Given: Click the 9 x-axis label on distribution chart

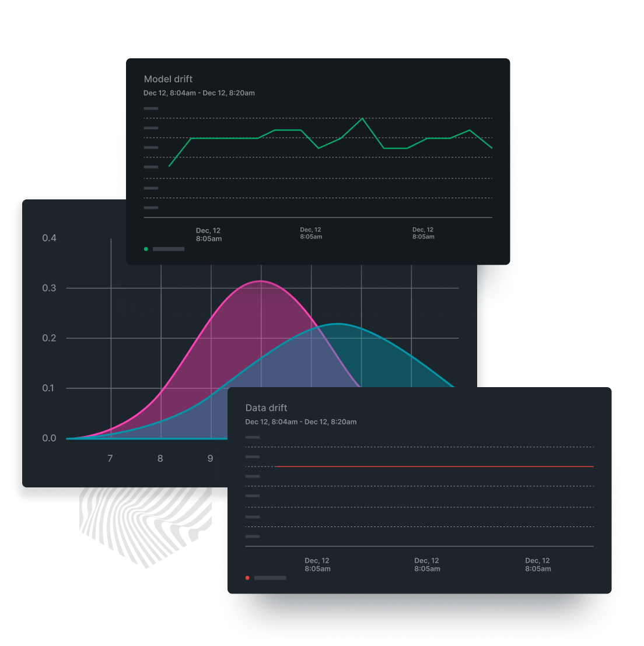Looking at the screenshot, I should 210,458.
